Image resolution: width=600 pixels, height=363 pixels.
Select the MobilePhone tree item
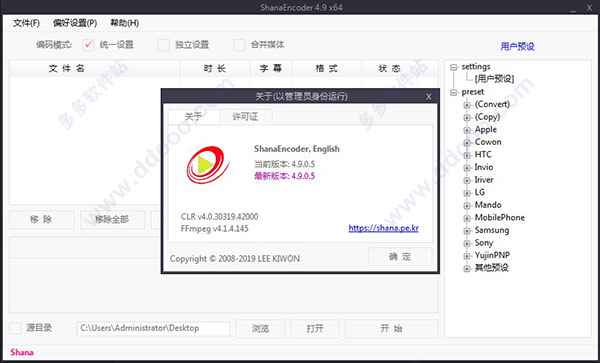pyautogui.click(x=500, y=218)
